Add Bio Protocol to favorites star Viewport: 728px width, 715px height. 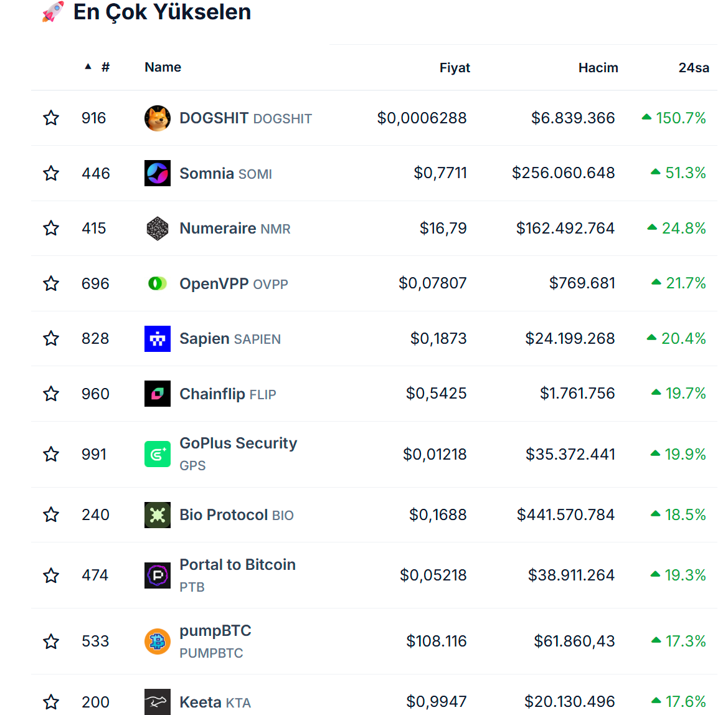tap(51, 515)
